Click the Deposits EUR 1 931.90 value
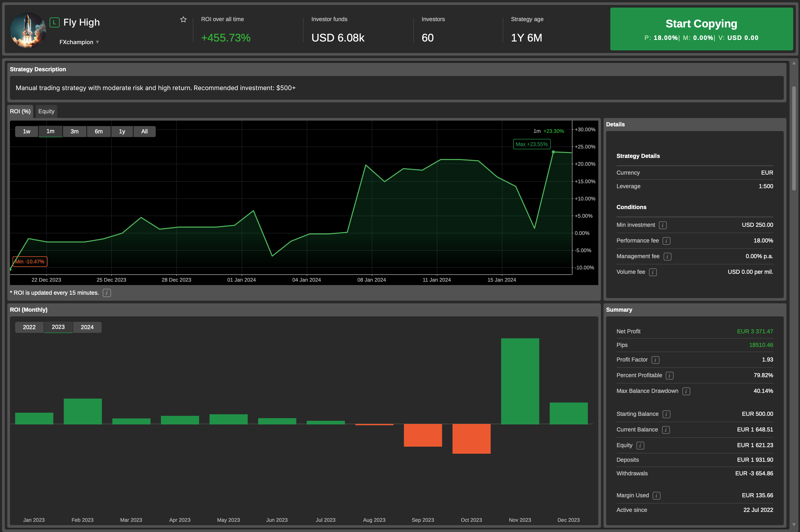The image size is (800, 532). (x=755, y=460)
